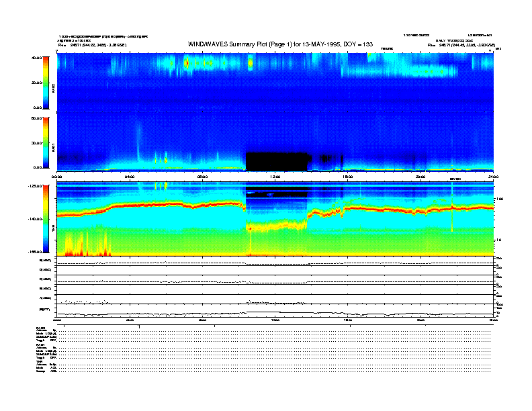The height and width of the screenshot is (411, 532).
Task: Click the bottommost line plot trace
Action: [x=275, y=314]
